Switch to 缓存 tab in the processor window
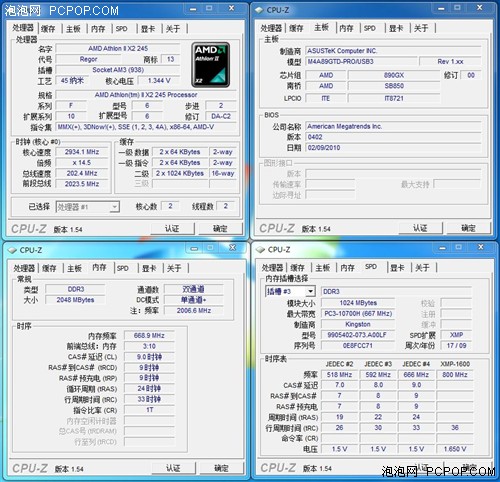 (x=48, y=29)
